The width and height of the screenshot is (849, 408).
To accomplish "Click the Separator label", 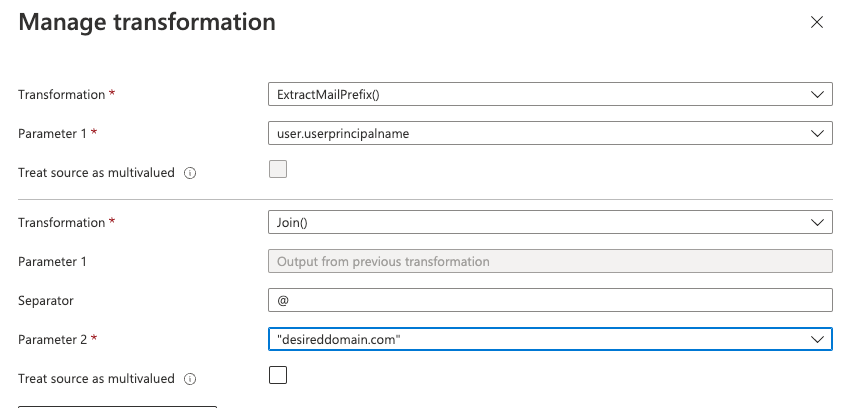I will click(x=45, y=301).
